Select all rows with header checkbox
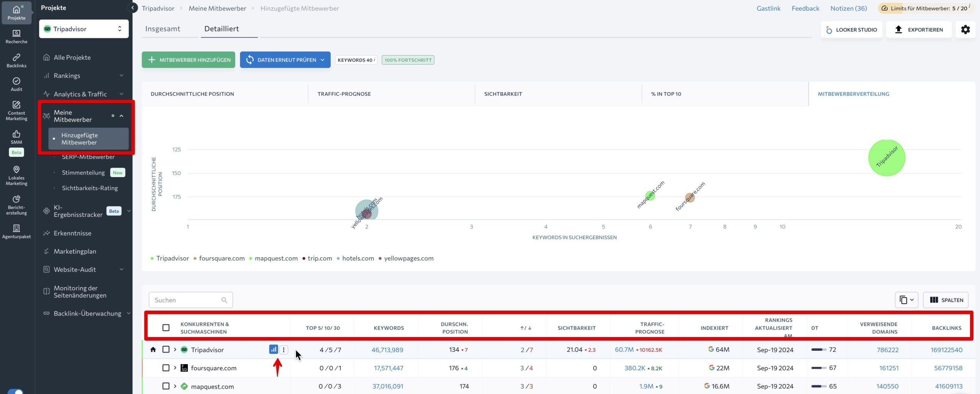The height and width of the screenshot is (394, 980). tap(166, 327)
